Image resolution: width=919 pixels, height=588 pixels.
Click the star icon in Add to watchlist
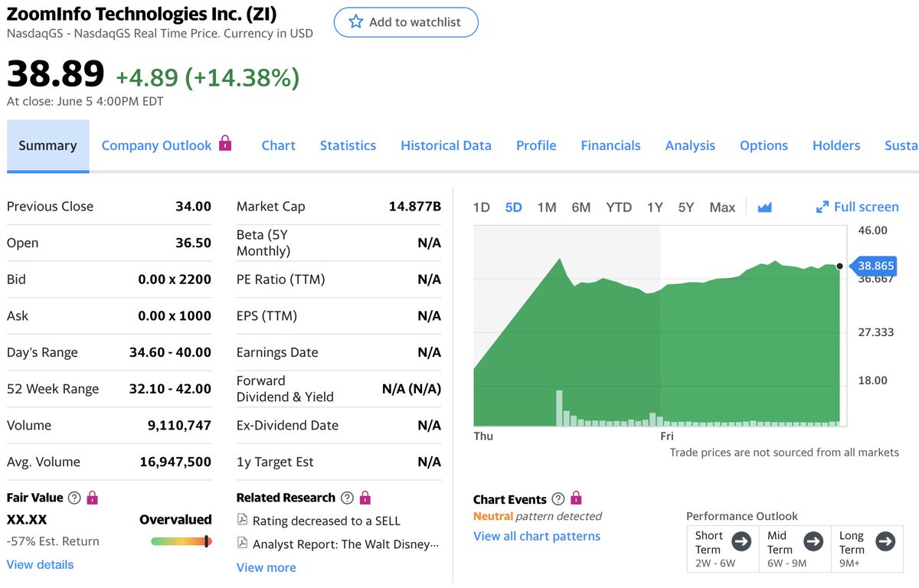pyautogui.click(x=356, y=22)
